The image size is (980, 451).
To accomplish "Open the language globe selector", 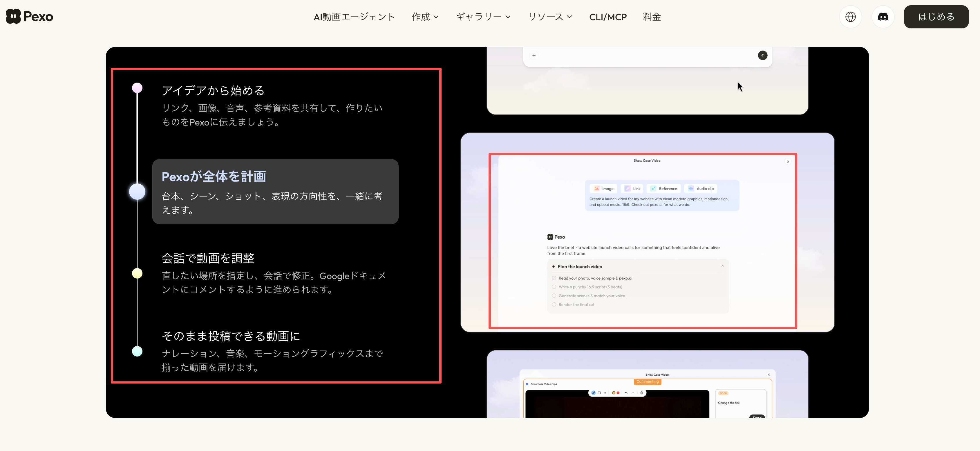I will pos(850,17).
